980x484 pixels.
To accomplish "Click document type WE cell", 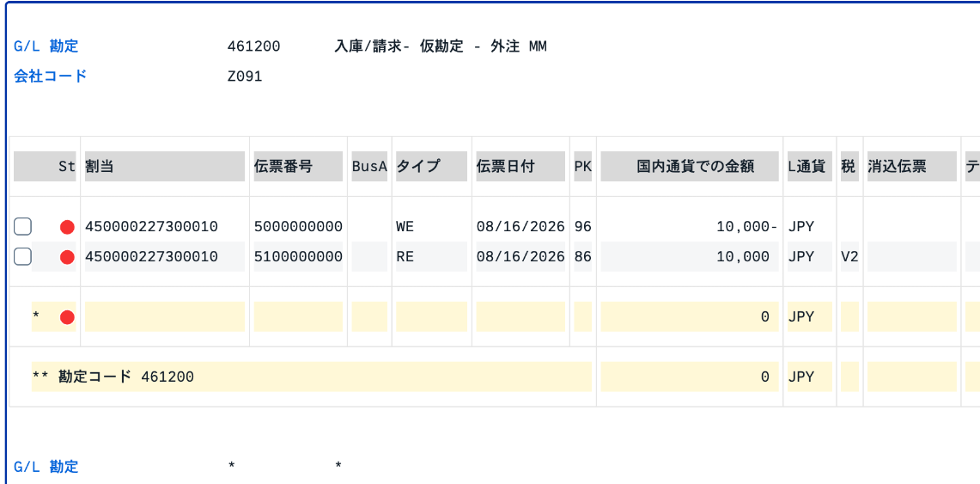I will [405, 226].
